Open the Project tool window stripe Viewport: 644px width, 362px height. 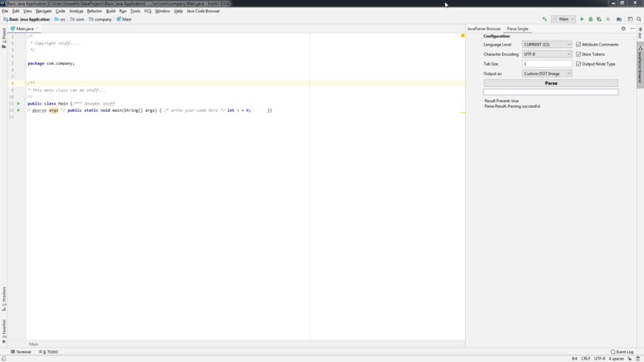point(4,38)
